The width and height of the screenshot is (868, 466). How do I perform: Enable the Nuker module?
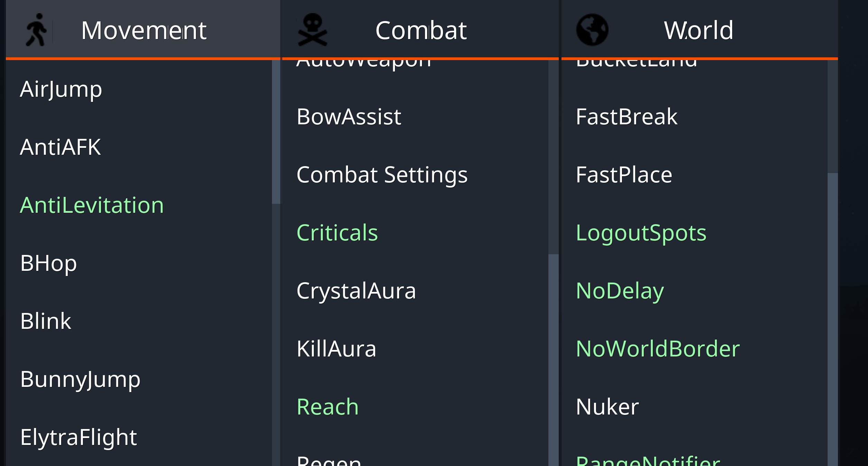point(695,407)
